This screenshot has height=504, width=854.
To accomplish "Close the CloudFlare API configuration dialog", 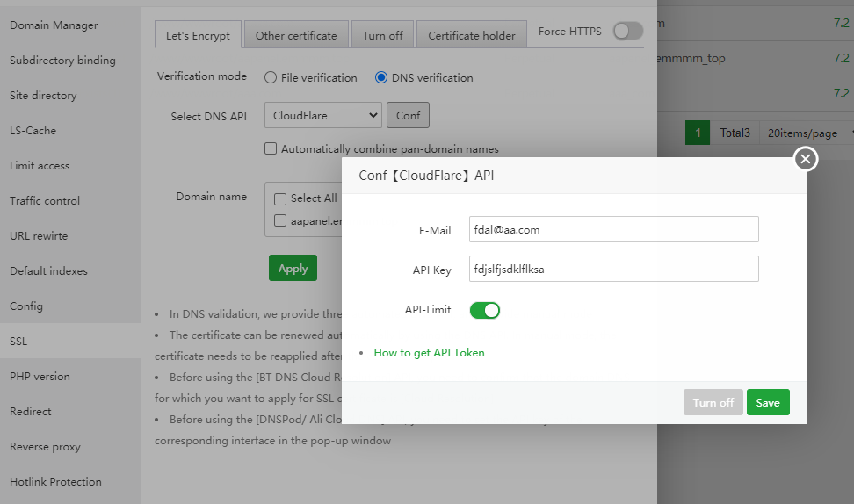I will pos(806,158).
